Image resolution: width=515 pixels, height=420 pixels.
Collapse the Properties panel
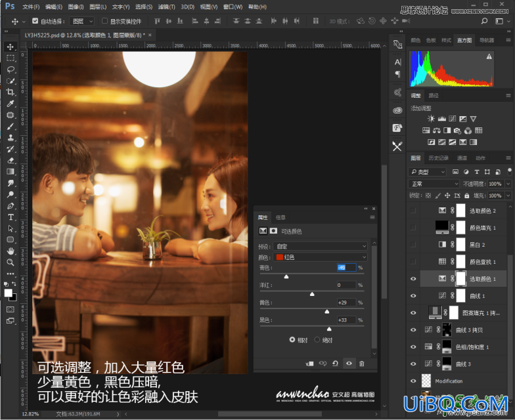(365, 209)
